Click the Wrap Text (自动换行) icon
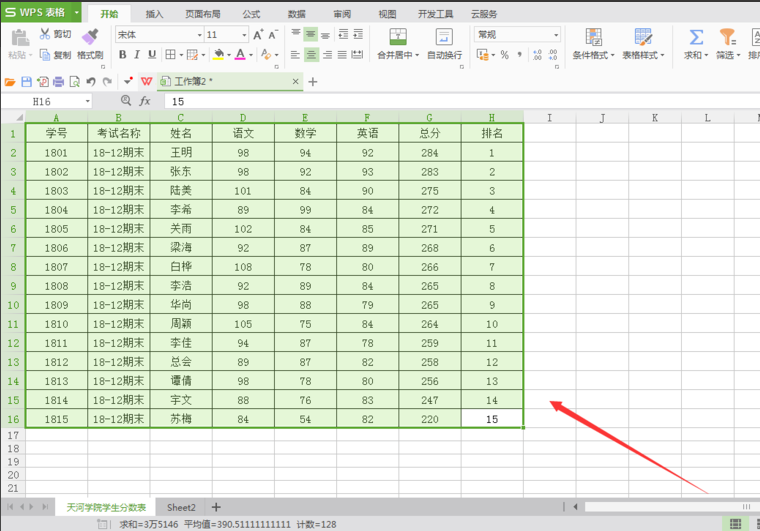Viewport: 760px width, 531px height. click(x=444, y=37)
